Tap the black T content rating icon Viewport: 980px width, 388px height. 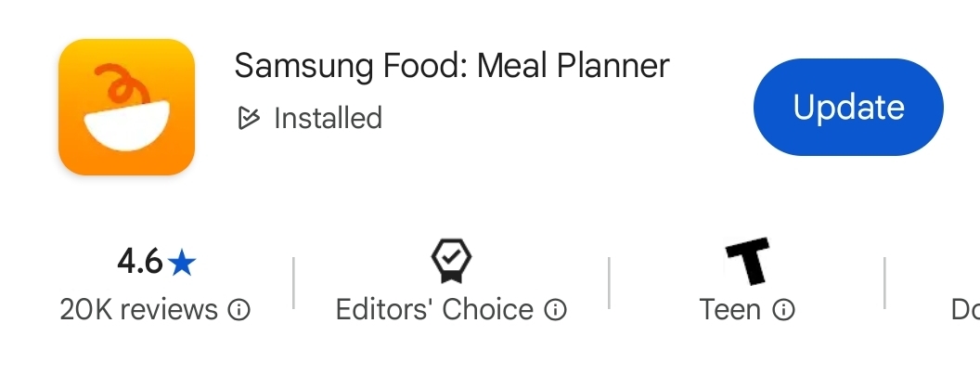(x=747, y=261)
